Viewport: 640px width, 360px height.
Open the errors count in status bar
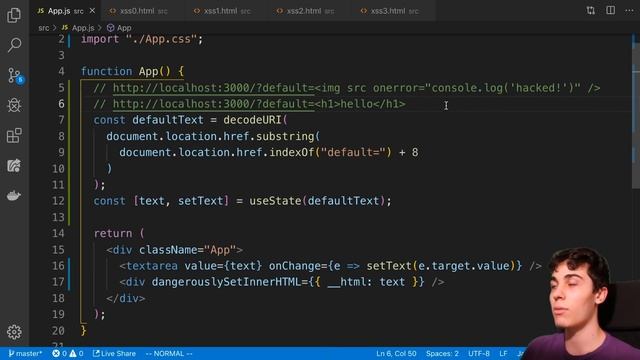tap(60, 353)
